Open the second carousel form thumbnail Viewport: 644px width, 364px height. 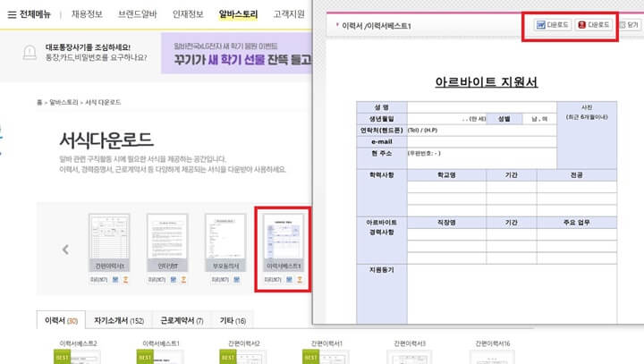[x=167, y=242]
